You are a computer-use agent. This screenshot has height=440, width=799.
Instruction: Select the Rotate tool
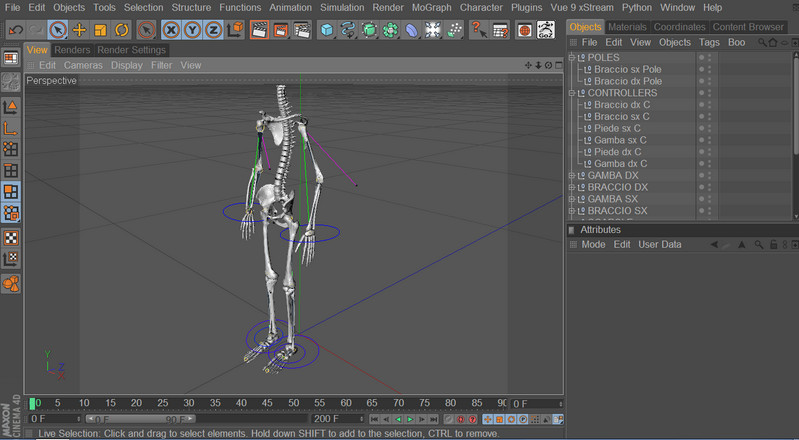(x=121, y=30)
